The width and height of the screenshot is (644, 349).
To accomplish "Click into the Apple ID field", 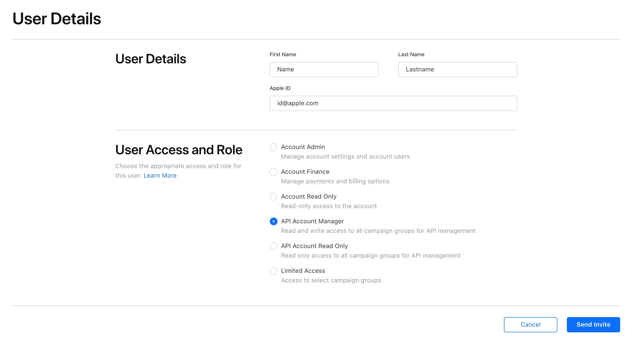I will 393,103.
